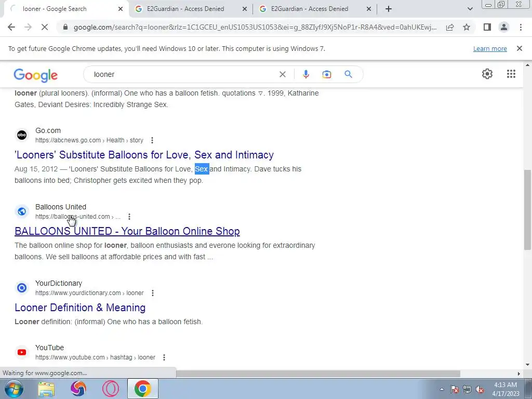Switch to the second E2Guardian tab
Image resolution: width=532 pixels, height=399 pixels.
point(310,9)
